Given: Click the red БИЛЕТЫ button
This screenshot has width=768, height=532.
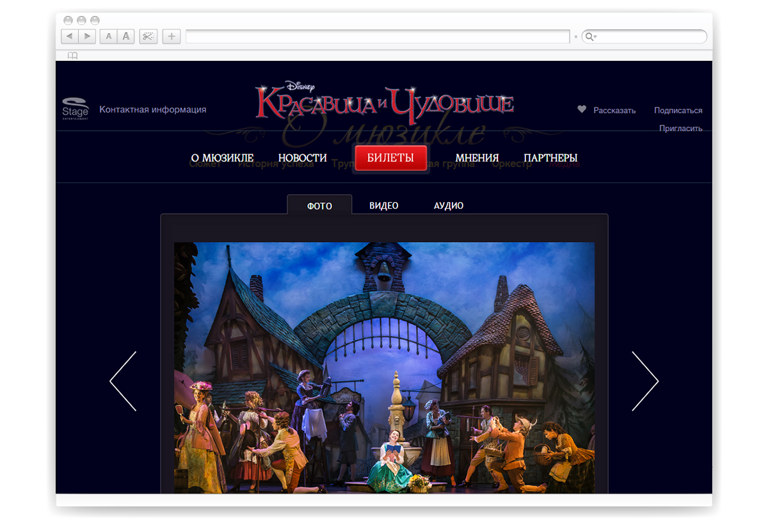Looking at the screenshot, I should click(390, 158).
